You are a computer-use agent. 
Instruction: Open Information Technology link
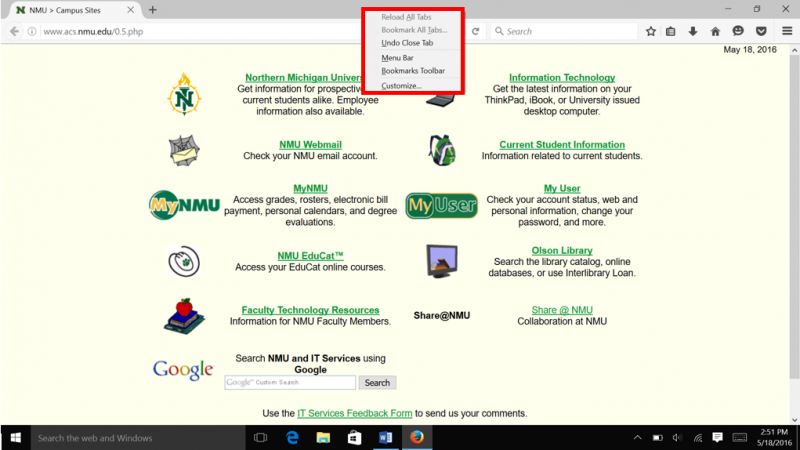[562, 78]
